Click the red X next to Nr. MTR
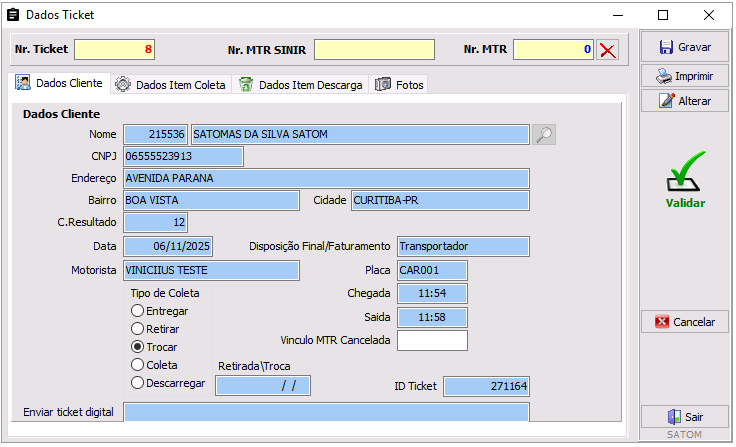 point(607,50)
